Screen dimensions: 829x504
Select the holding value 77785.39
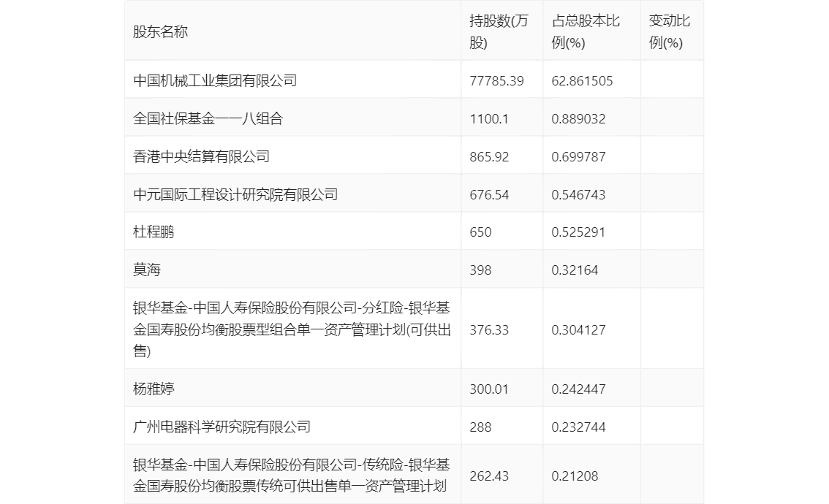(x=496, y=81)
